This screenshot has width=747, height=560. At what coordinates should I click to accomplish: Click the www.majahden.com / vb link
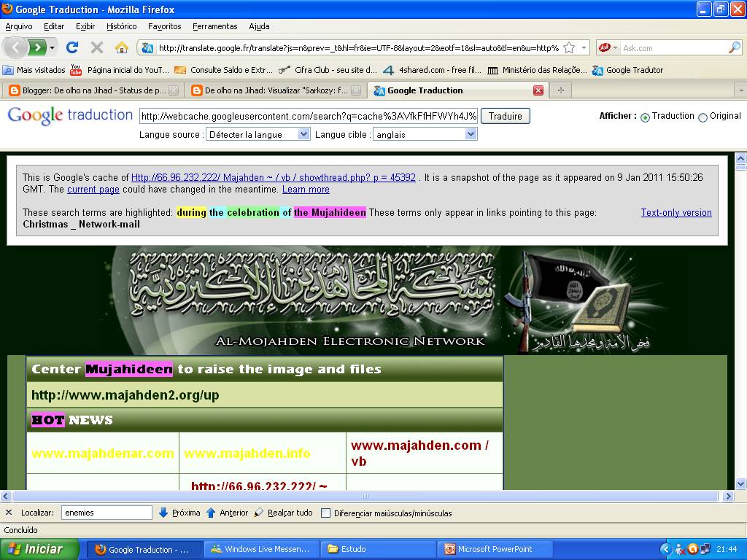(x=419, y=453)
